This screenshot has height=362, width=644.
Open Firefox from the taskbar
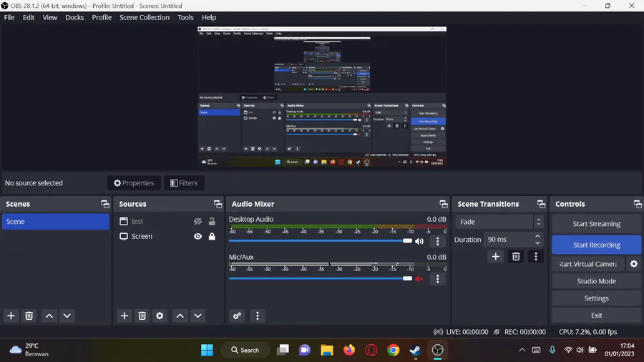pos(349,350)
